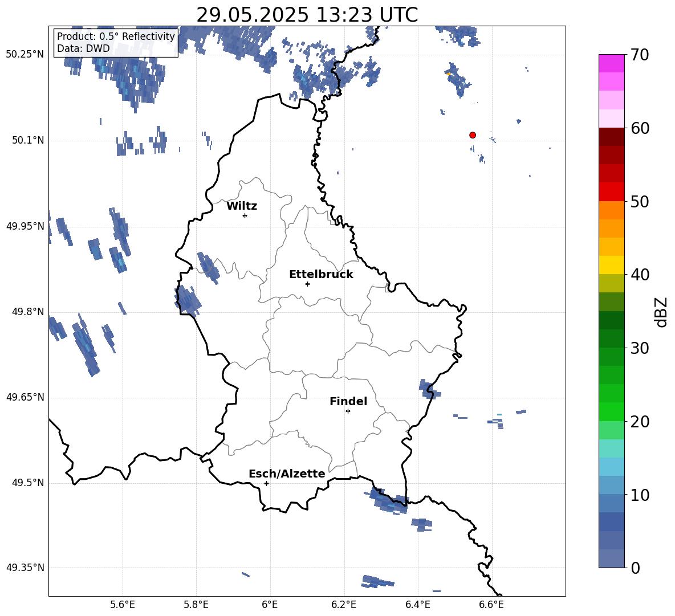The image size is (675, 616).
Task: Click the 49.95°N latitude label
Action: tap(25, 226)
